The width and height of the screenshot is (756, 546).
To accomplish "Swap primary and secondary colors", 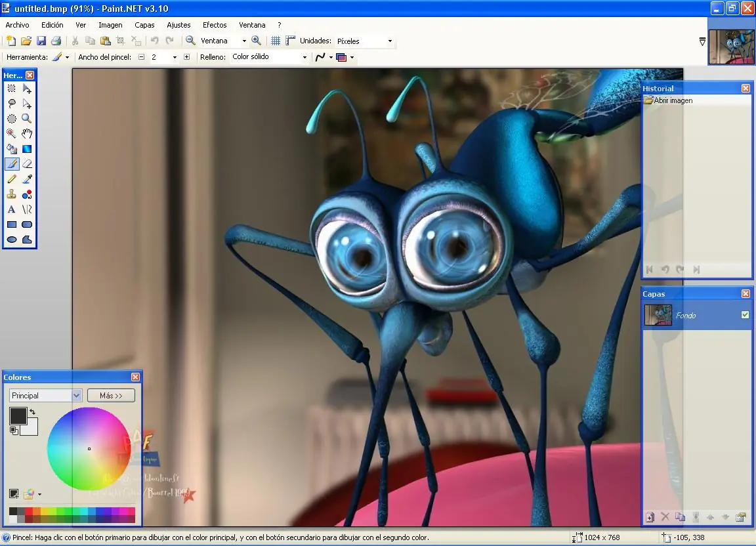I will (32, 411).
